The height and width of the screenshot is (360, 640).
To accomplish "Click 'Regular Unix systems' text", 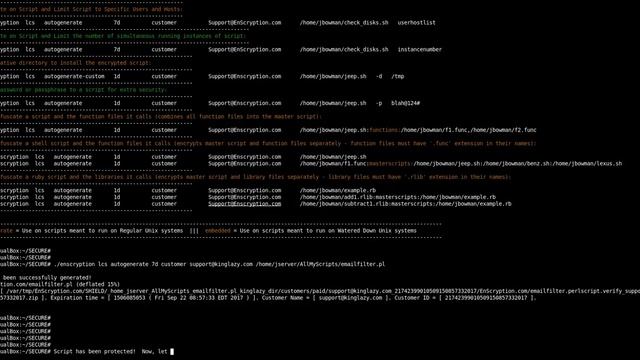I will pyautogui.click(x=151, y=231).
